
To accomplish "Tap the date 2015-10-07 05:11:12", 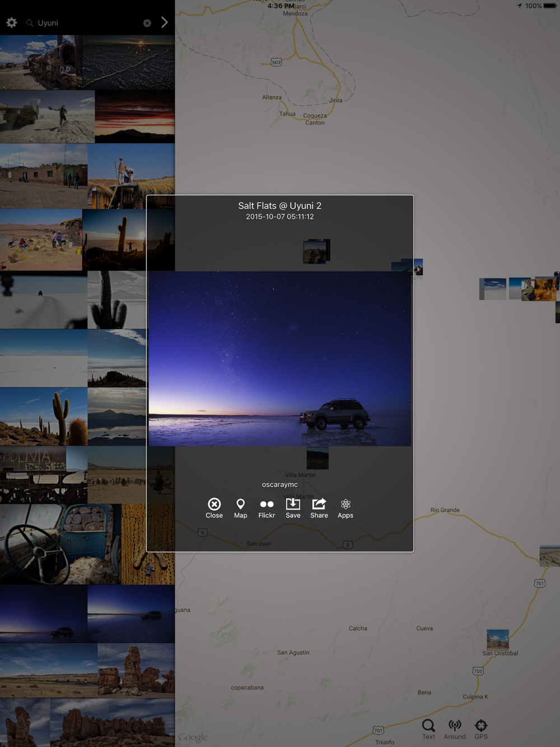I will pos(280,217).
